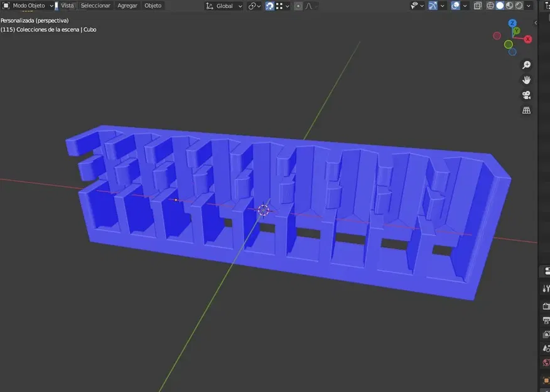Toggle the snapping magnet icon

(x=269, y=6)
